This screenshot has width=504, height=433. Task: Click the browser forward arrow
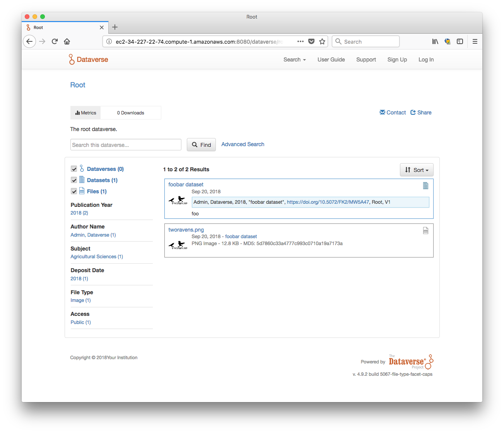pyautogui.click(x=42, y=41)
